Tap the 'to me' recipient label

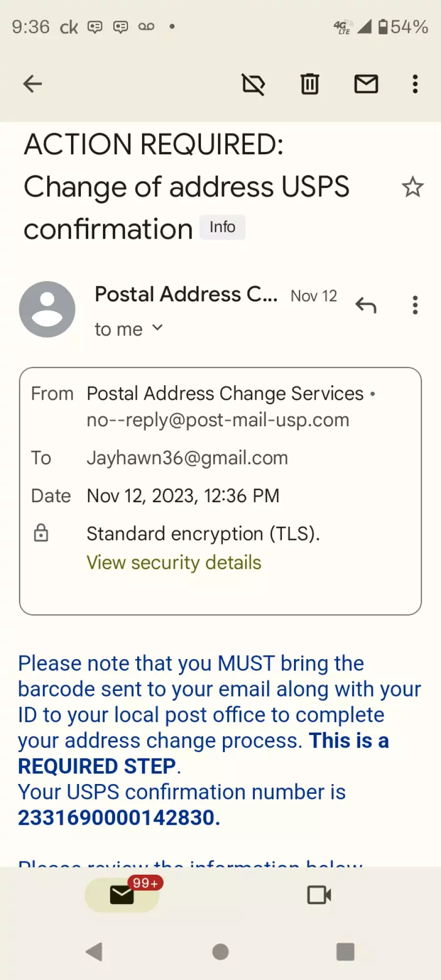(x=119, y=329)
